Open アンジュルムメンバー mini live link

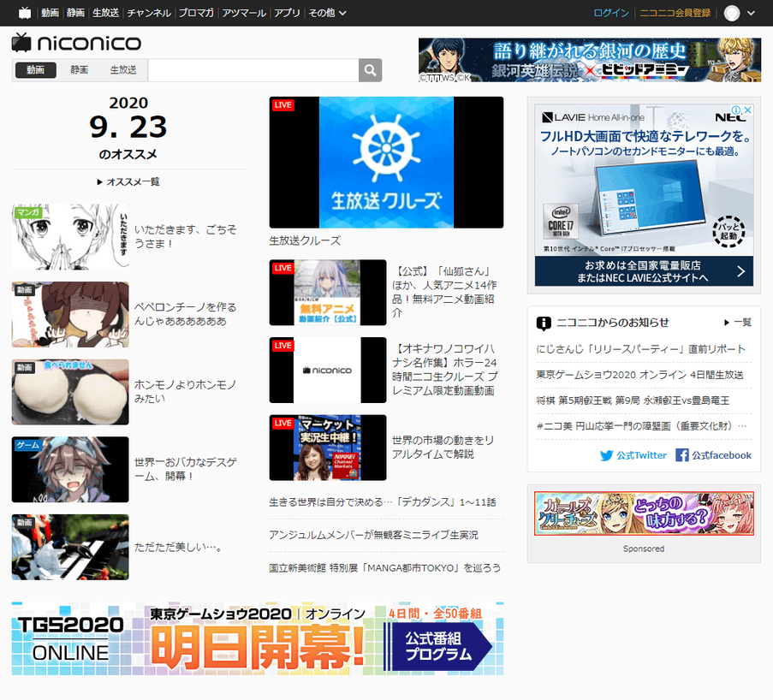click(x=374, y=535)
